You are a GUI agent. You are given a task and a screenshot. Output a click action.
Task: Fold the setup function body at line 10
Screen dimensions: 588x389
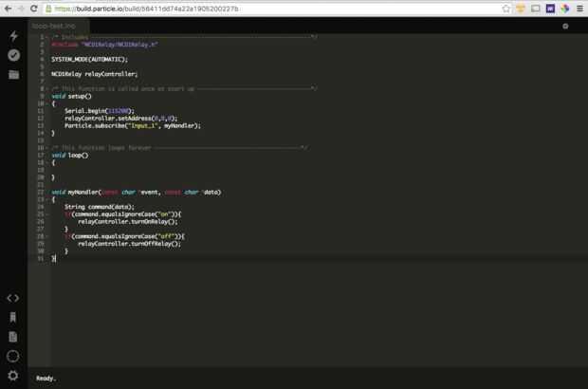pos(47,103)
